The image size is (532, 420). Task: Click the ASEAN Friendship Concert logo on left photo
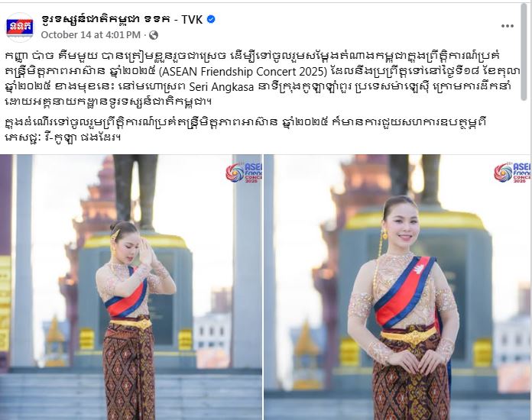[244, 173]
